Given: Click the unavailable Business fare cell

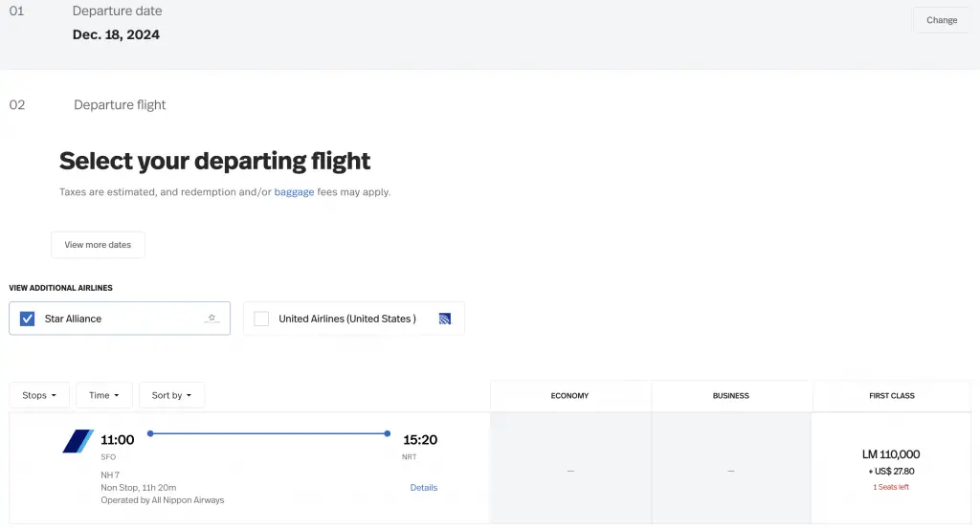Looking at the screenshot, I should point(731,470).
